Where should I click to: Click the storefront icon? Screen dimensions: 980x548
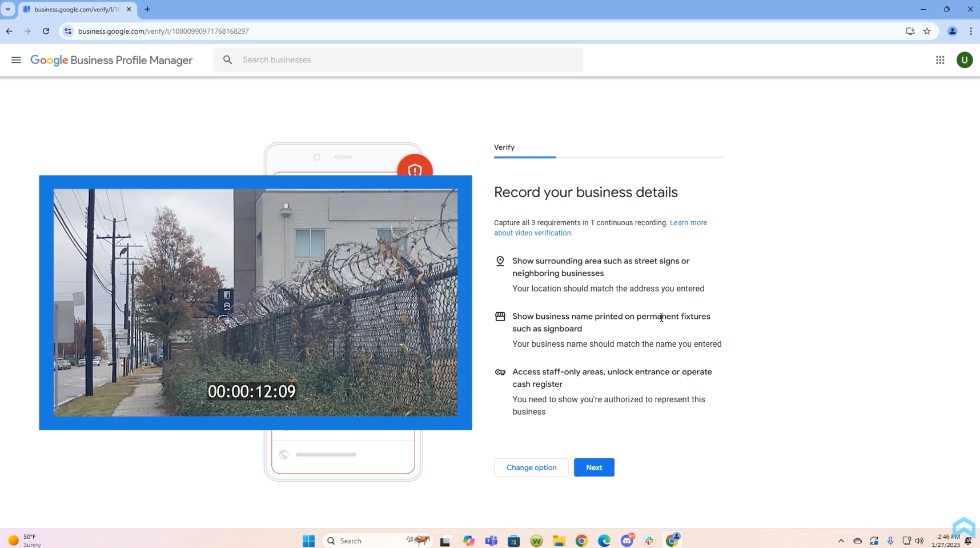coord(500,317)
